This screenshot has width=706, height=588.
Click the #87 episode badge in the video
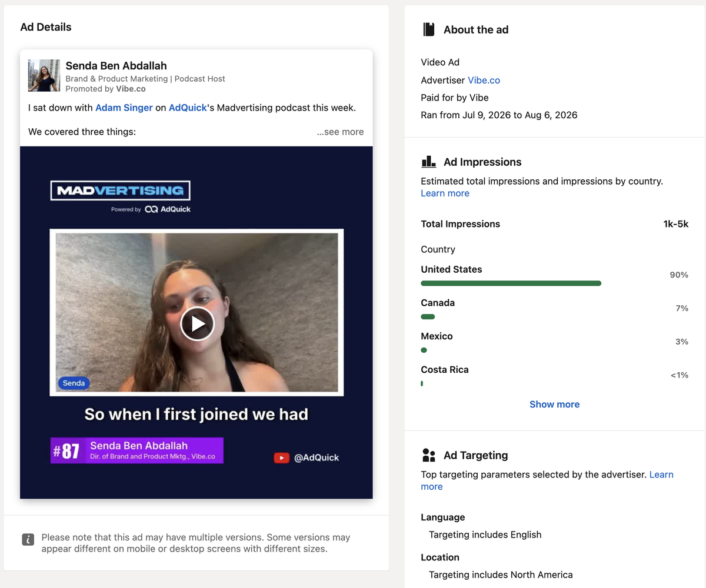66,450
